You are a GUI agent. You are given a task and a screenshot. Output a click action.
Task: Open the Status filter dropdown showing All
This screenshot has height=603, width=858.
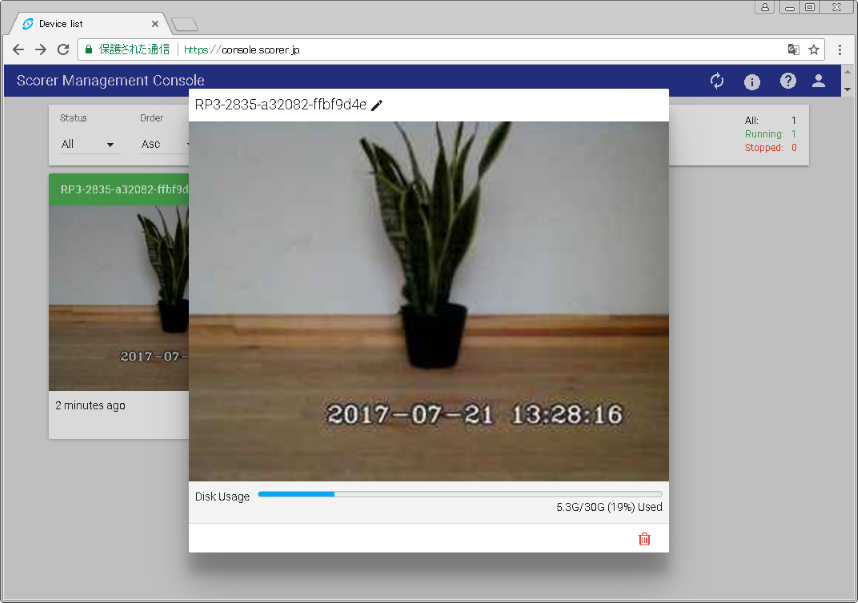click(87, 143)
